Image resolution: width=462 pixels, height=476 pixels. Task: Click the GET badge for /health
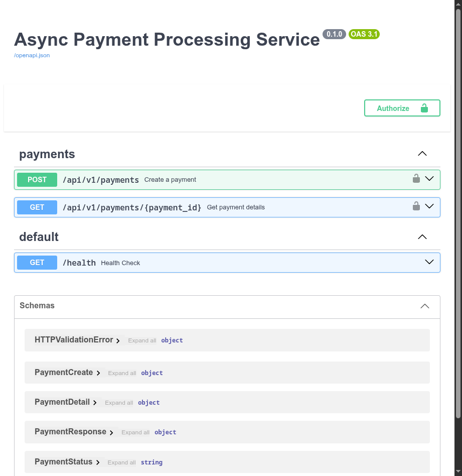click(37, 263)
